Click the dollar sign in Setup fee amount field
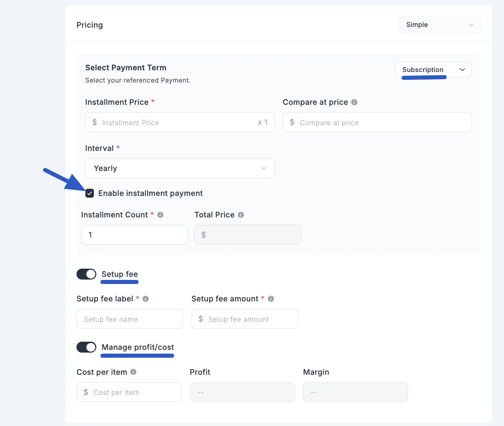This screenshot has width=504, height=426. click(201, 319)
